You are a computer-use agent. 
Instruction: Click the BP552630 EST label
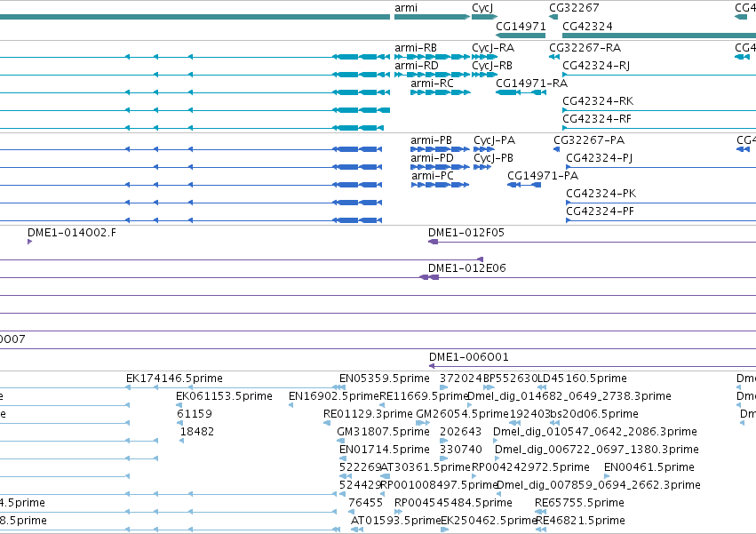coord(510,379)
